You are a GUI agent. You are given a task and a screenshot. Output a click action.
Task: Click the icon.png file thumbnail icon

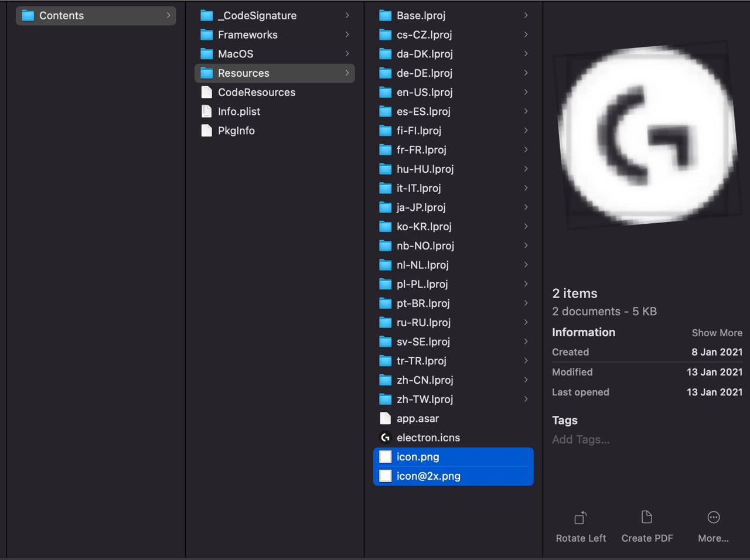(x=385, y=457)
